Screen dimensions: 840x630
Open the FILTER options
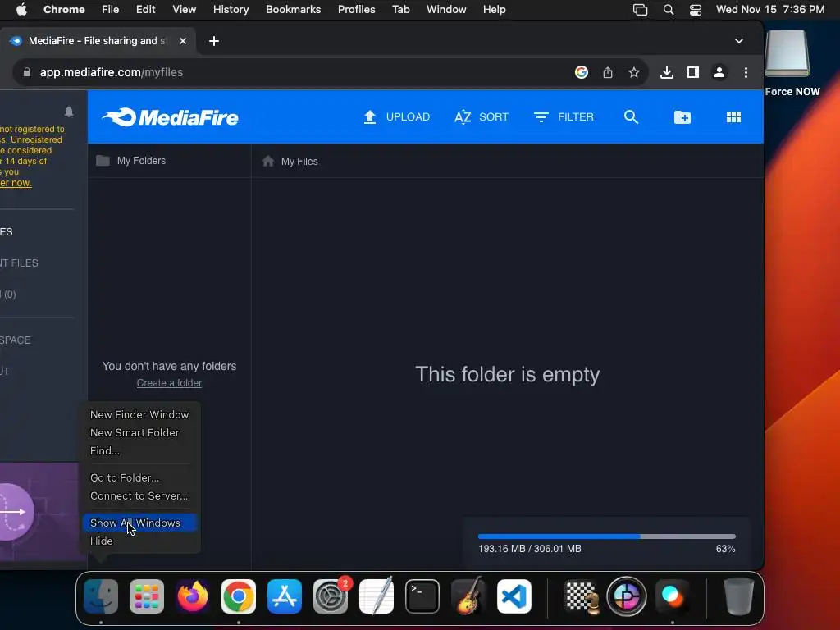[x=564, y=116]
